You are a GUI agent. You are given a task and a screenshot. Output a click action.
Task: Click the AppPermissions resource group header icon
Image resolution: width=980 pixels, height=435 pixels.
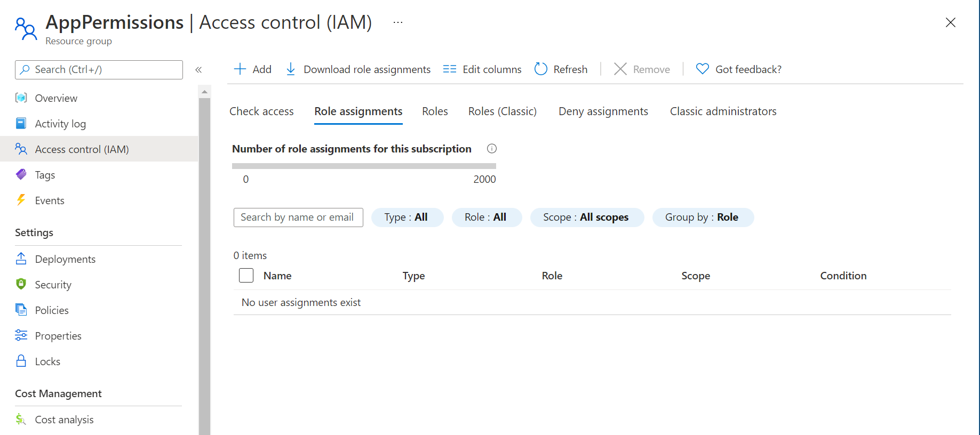pyautogui.click(x=26, y=29)
